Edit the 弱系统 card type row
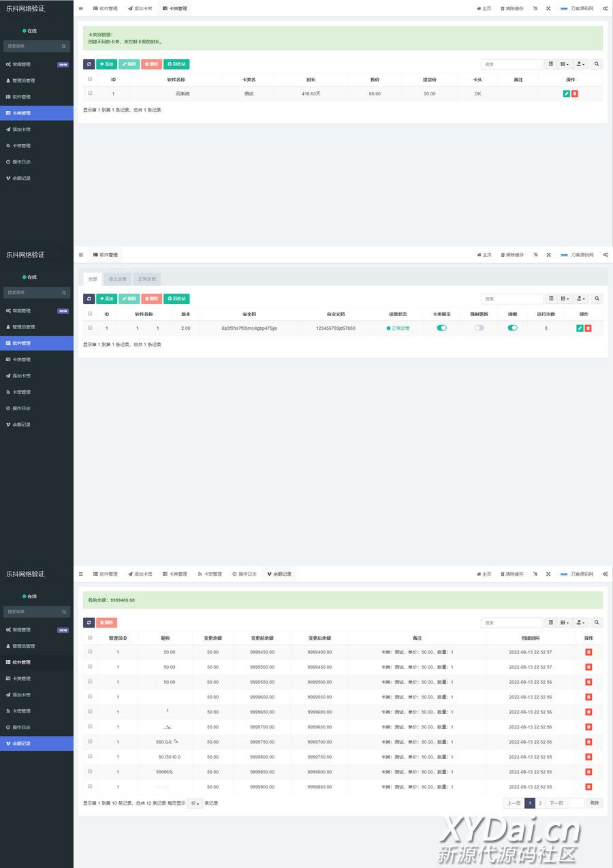 click(566, 93)
